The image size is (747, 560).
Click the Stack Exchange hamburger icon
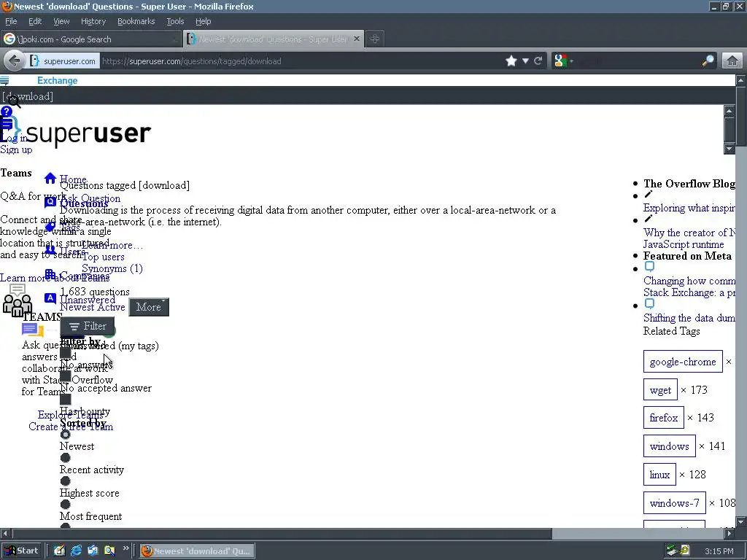pyautogui.click(x=5, y=80)
